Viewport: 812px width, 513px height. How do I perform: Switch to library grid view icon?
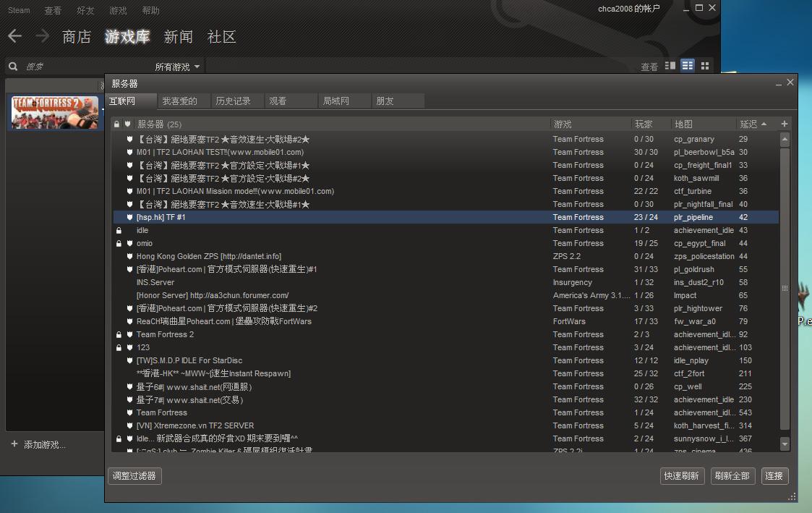[705, 66]
